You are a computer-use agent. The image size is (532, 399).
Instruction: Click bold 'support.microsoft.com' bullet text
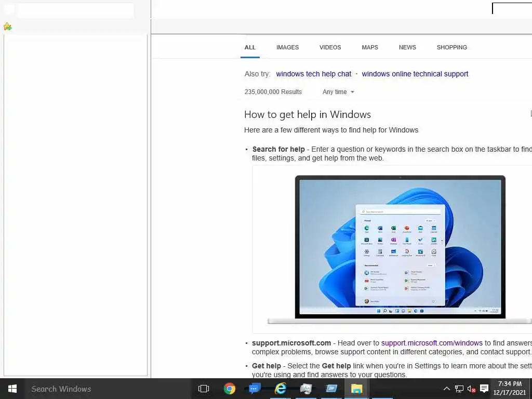291,343
